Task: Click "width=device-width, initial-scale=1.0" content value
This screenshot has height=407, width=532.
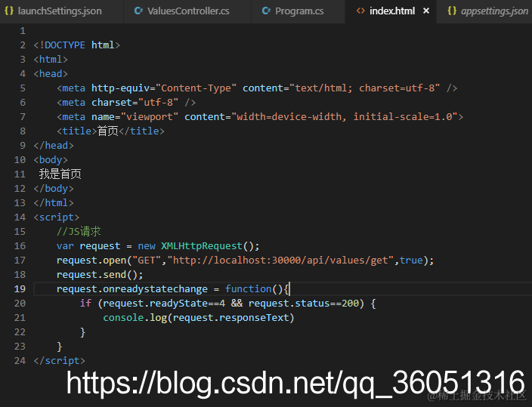Action: pos(345,117)
